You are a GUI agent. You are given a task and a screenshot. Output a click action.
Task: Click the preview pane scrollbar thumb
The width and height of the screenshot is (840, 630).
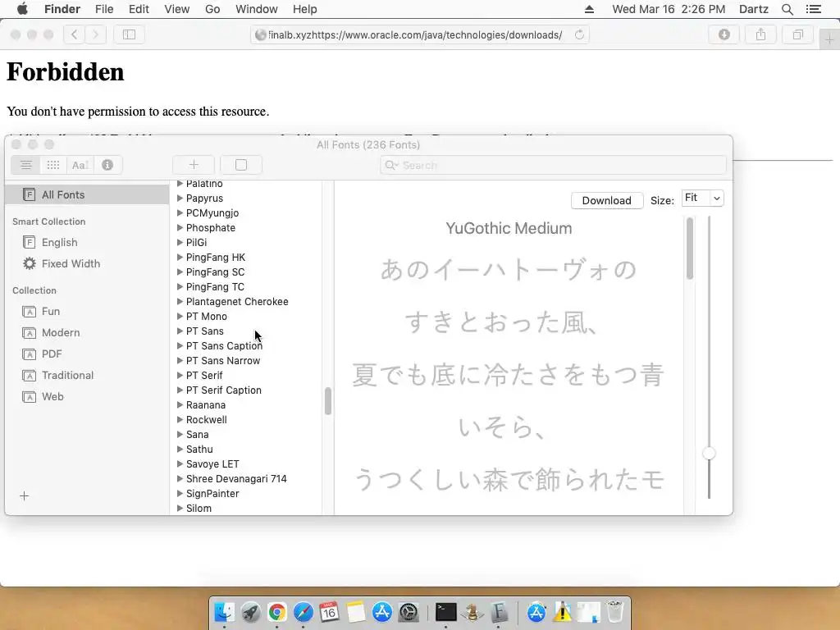[x=689, y=248]
